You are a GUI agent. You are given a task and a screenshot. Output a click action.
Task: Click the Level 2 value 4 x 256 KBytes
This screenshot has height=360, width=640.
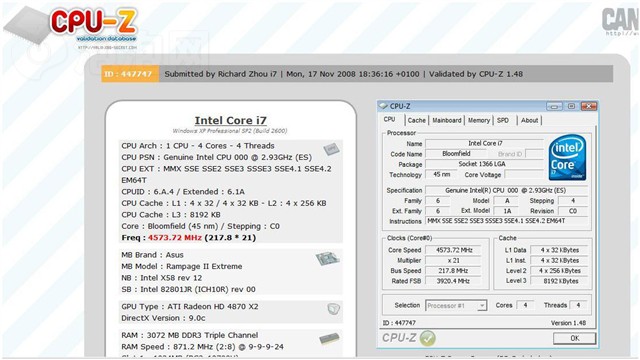[x=560, y=271]
